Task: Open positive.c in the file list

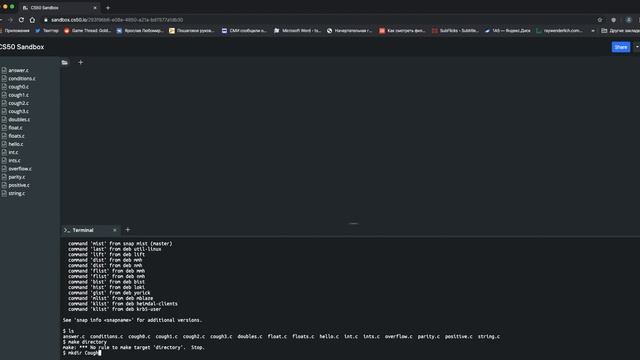Action: point(19,185)
